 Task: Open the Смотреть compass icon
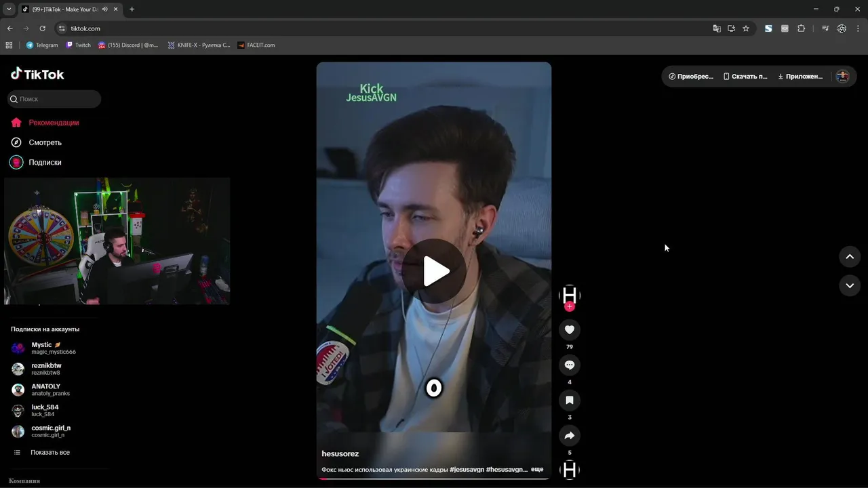(16, 142)
